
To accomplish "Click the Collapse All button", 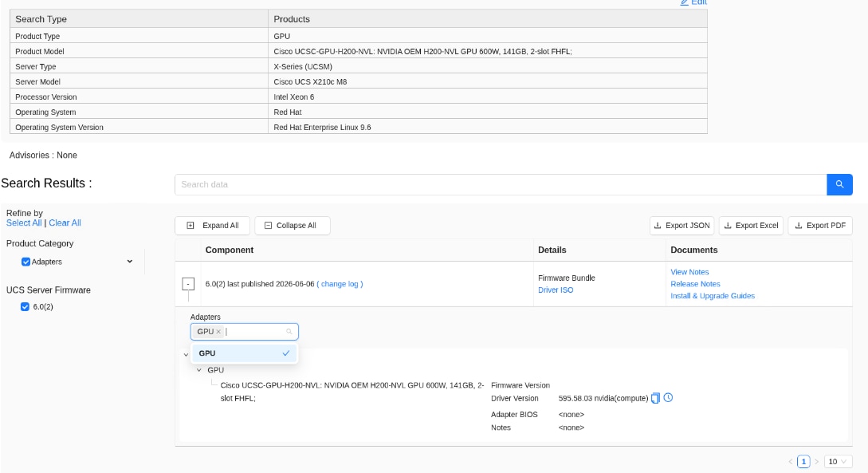I will pyautogui.click(x=293, y=226).
